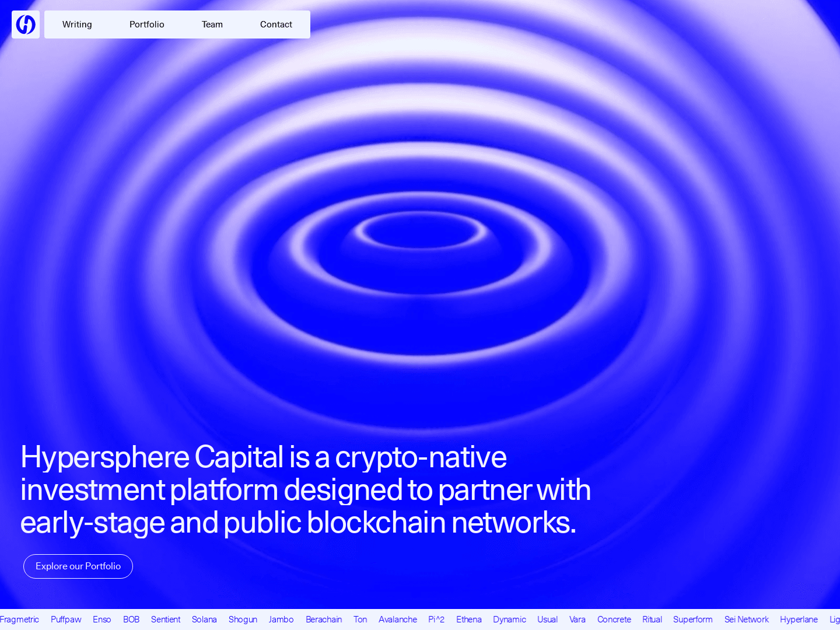Open the Writing menu item
The width and height of the screenshot is (840, 630).
coord(77,24)
